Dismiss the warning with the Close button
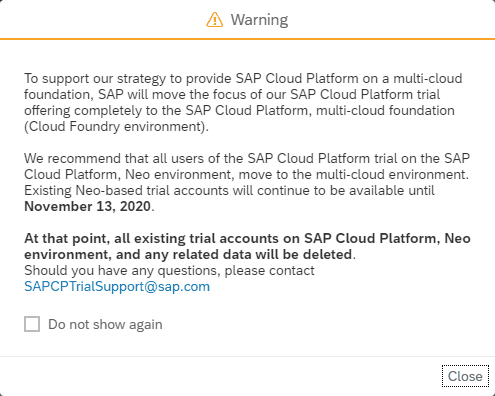The image size is (495, 396). click(x=465, y=376)
